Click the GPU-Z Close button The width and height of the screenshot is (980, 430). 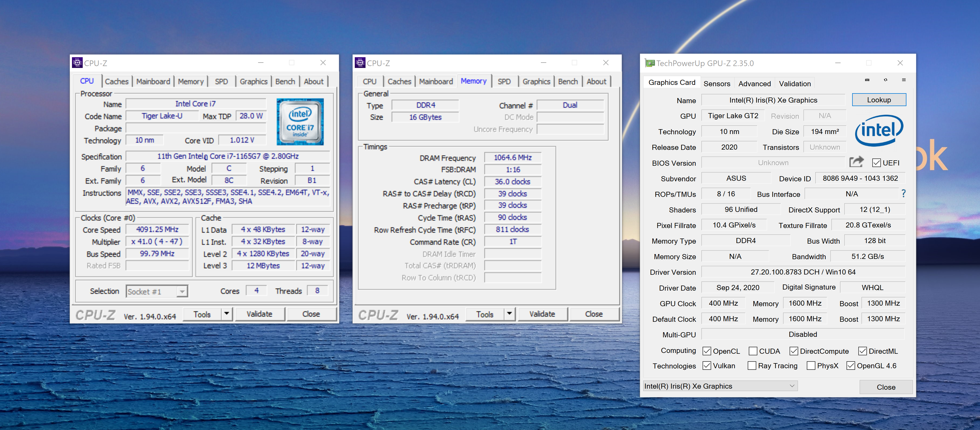point(886,387)
